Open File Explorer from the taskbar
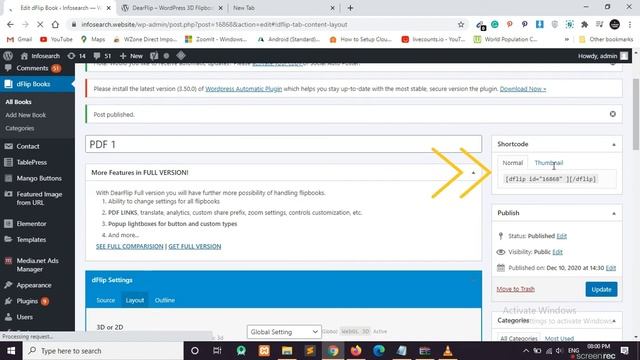The image size is (640, 360). tap(287, 351)
